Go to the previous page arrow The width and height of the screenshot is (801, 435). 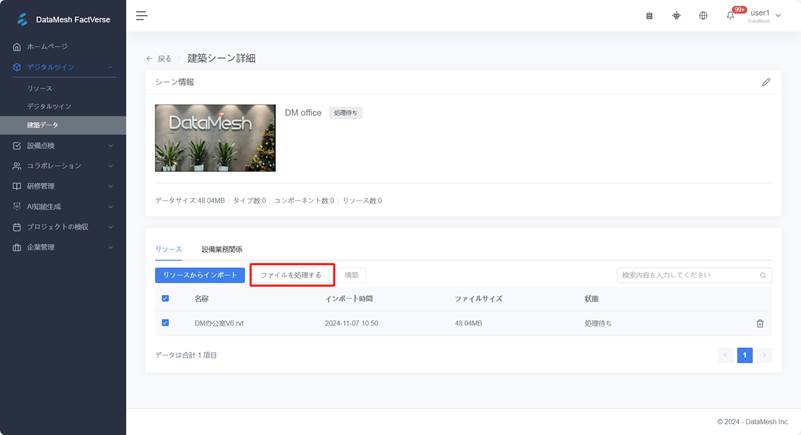coord(725,355)
